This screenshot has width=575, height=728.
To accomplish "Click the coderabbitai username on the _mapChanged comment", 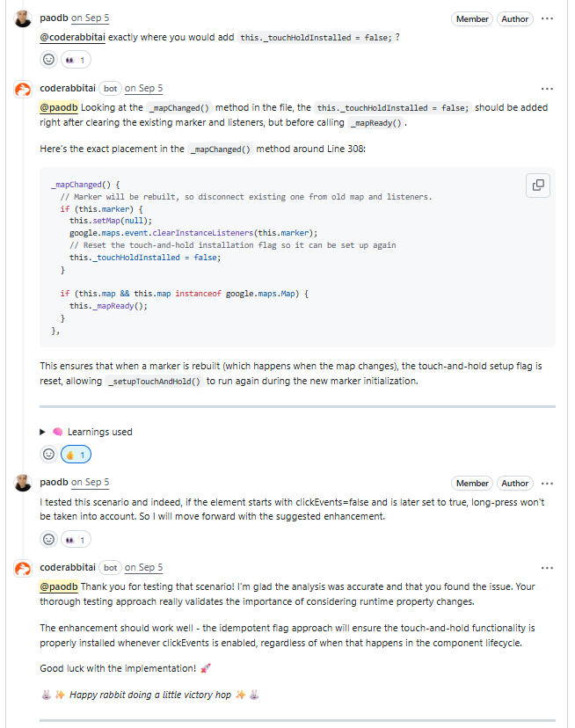I will pyautogui.click(x=68, y=88).
